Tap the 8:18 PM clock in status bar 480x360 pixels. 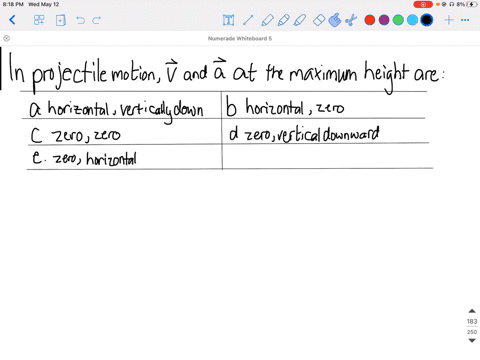coord(13,4)
